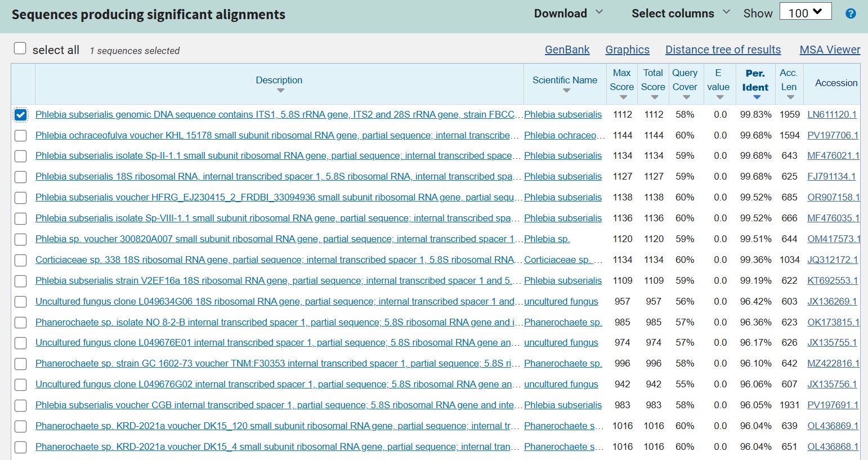Screen dimensions: 868x460
Task: Check the voucher DK15_4 row checkbox
Action: point(20,447)
